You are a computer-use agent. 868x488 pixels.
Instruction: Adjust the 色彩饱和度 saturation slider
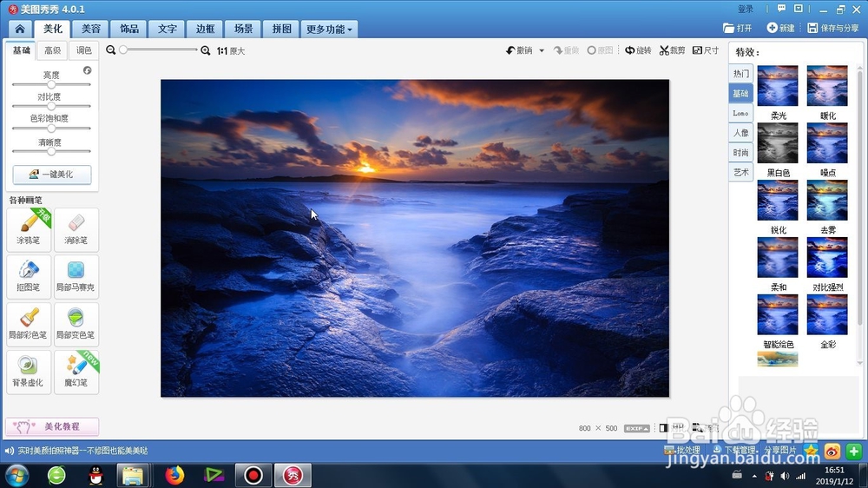point(51,128)
